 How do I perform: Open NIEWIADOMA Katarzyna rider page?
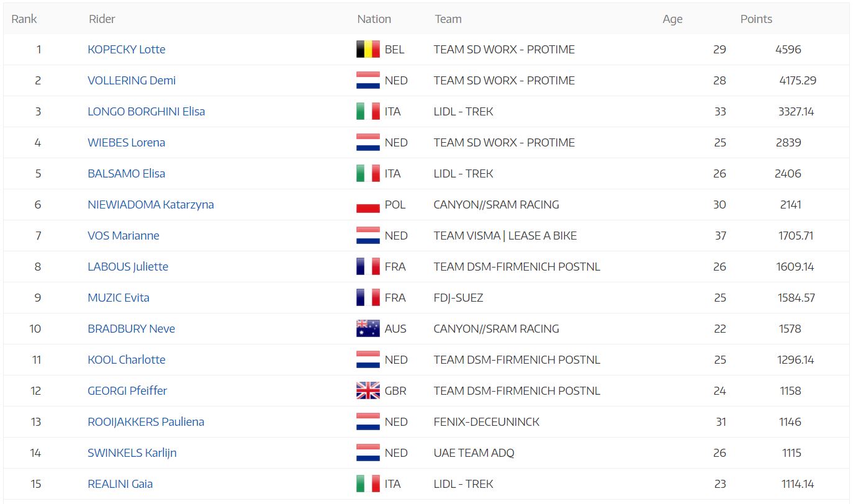(151, 205)
